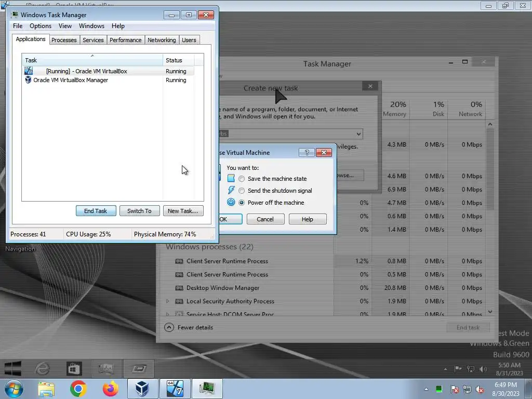
Task: Click the guest Task Manager End task button
Action: pos(468,327)
